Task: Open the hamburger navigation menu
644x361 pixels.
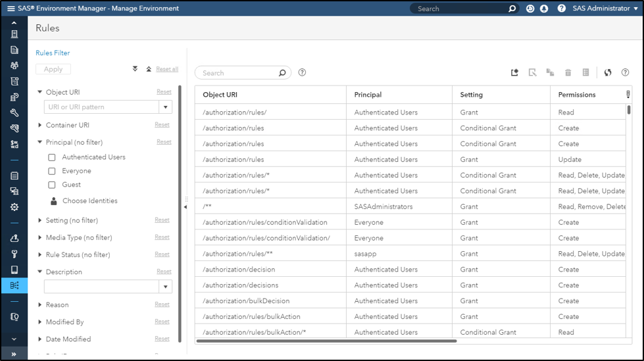Action: point(11,9)
